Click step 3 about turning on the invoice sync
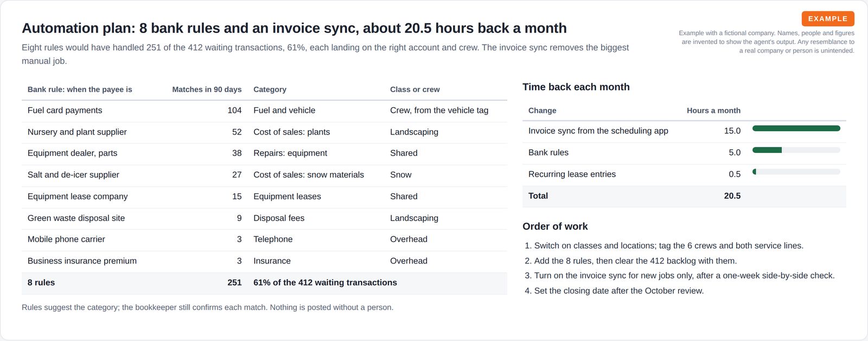Image resolution: width=868 pixels, height=341 pixels. [x=680, y=275]
